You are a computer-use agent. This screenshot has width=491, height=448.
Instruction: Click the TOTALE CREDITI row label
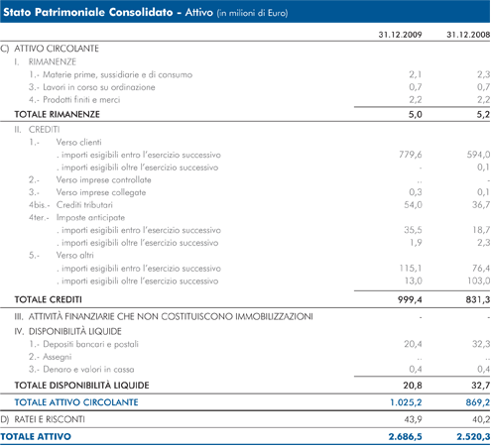48,299
